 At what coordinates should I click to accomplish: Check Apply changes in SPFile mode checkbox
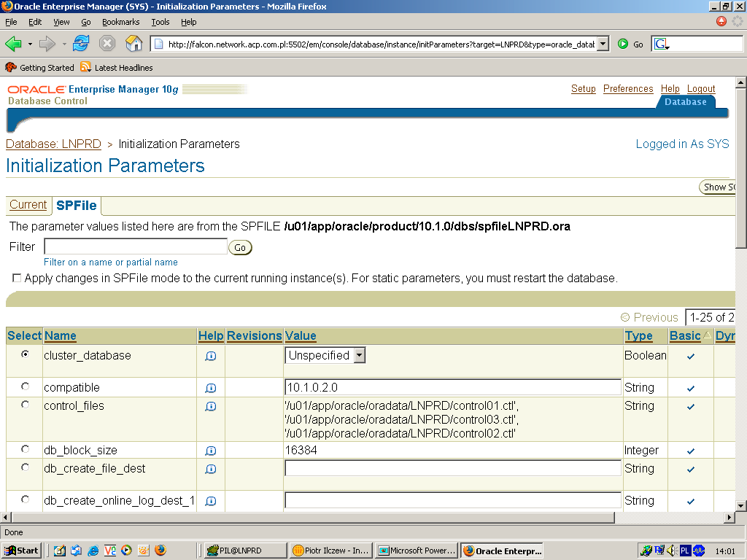(x=17, y=278)
